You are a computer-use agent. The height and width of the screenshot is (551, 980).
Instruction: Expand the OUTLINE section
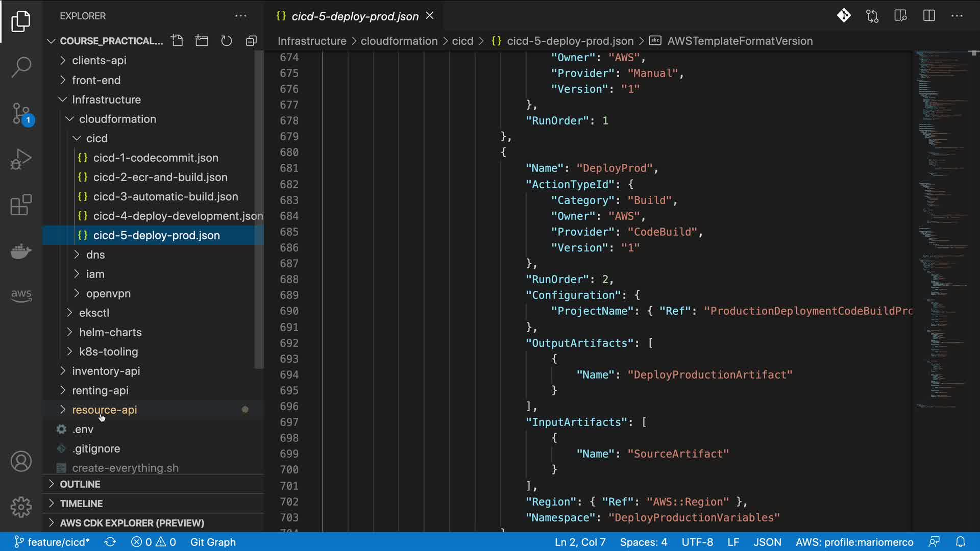[80, 484]
